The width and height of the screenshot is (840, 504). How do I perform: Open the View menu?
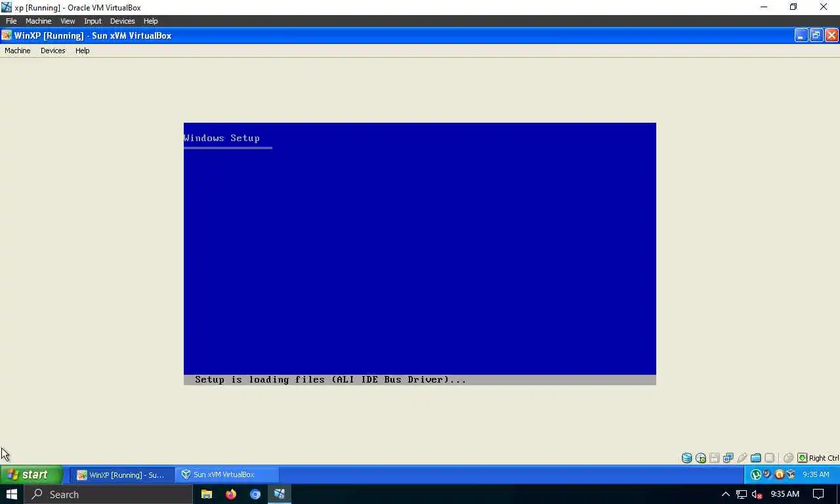[68, 21]
